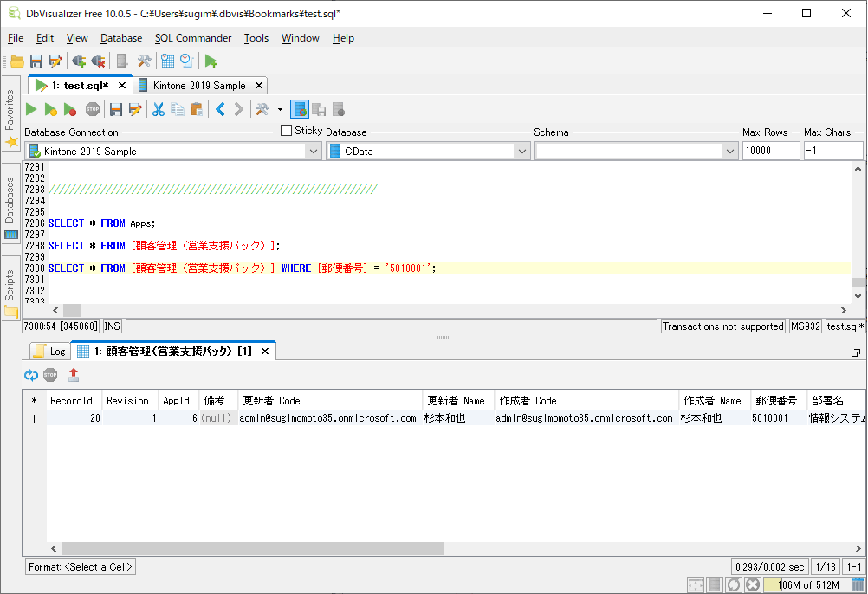Copy selection with the copy icon

178,109
